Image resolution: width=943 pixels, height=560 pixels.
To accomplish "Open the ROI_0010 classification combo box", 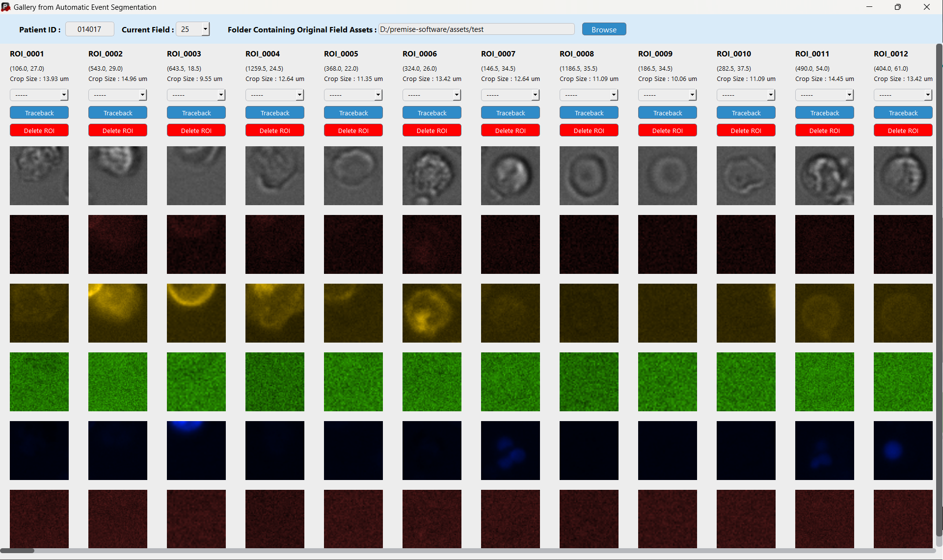I will (x=771, y=95).
